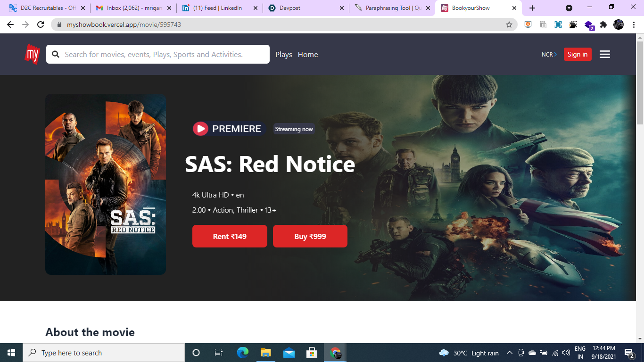Click the magnifier icon in search bar
This screenshot has height=362, width=644.
tap(56, 54)
